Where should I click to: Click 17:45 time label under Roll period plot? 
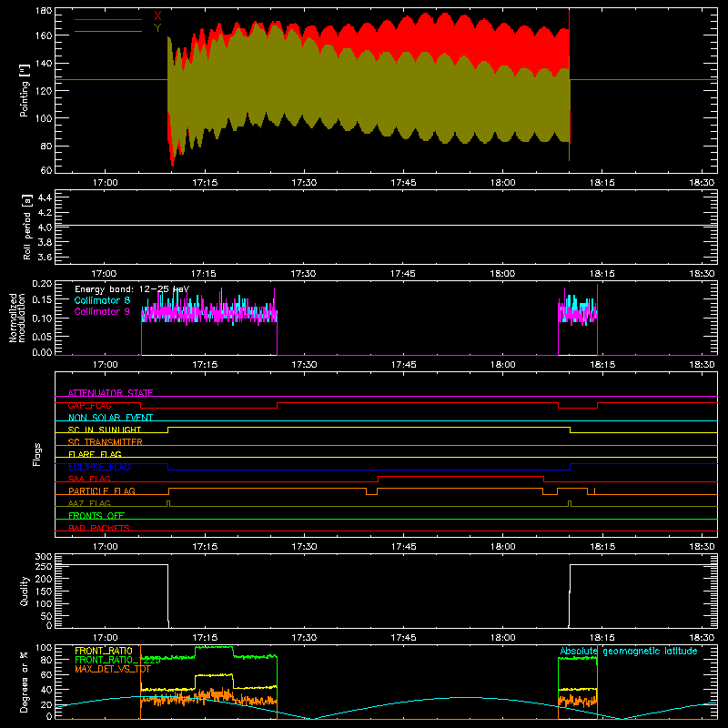(402, 274)
